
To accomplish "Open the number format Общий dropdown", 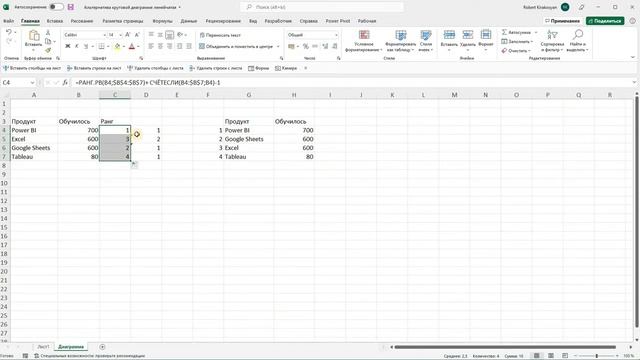I will (336, 35).
